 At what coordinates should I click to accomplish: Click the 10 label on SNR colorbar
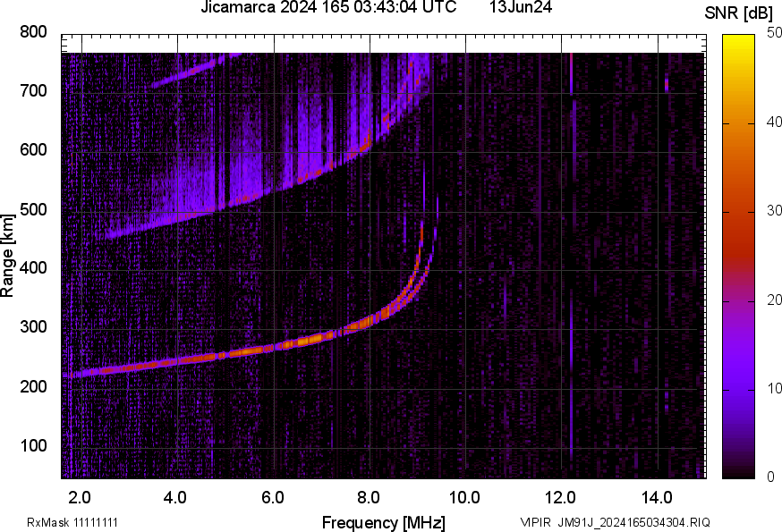point(774,388)
